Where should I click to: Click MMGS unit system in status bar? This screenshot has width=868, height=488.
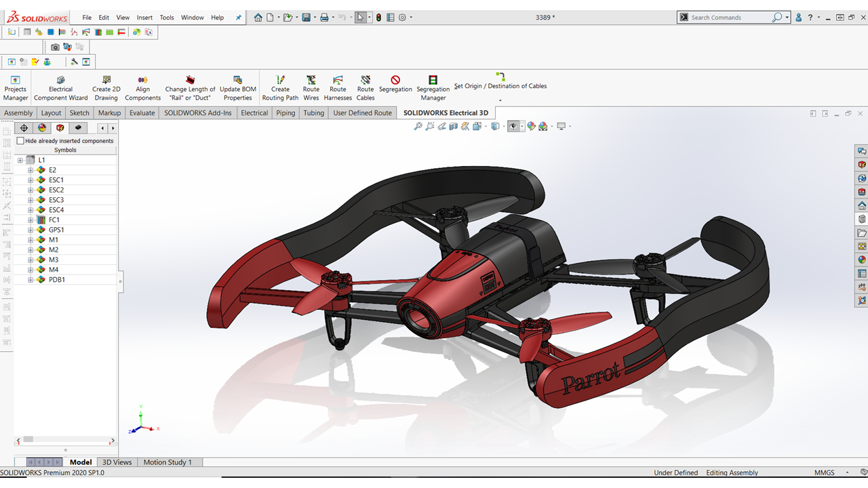[824, 472]
